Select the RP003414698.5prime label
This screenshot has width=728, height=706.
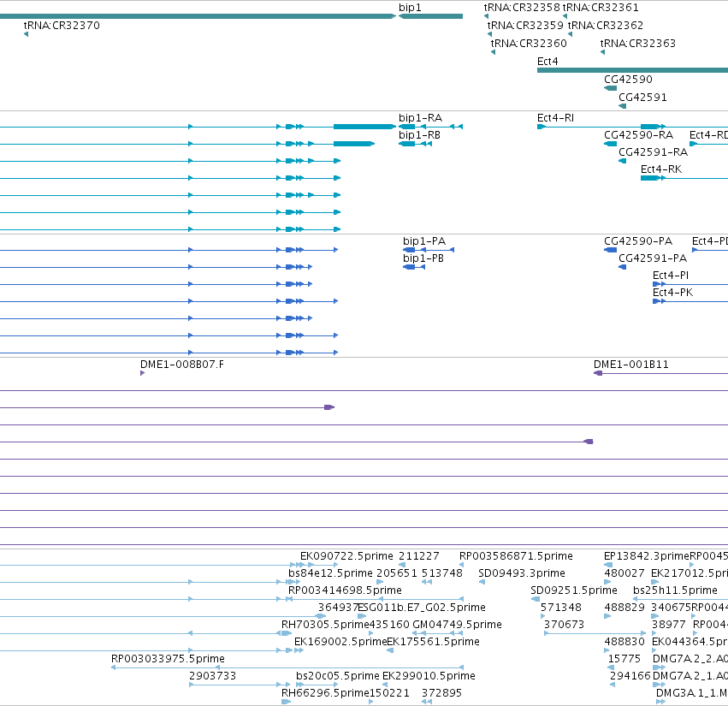(x=345, y=590)
